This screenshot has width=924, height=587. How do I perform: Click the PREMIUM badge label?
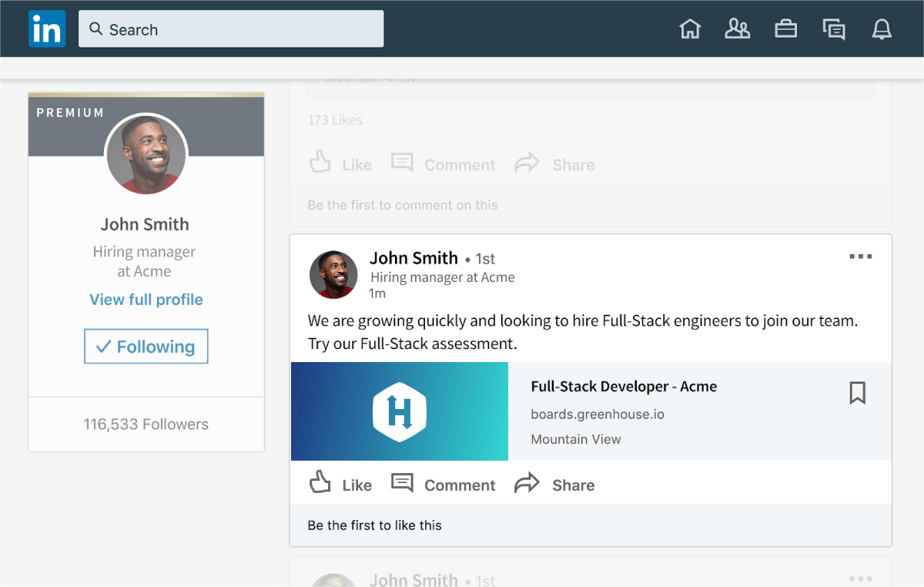[x=70, y=112]
